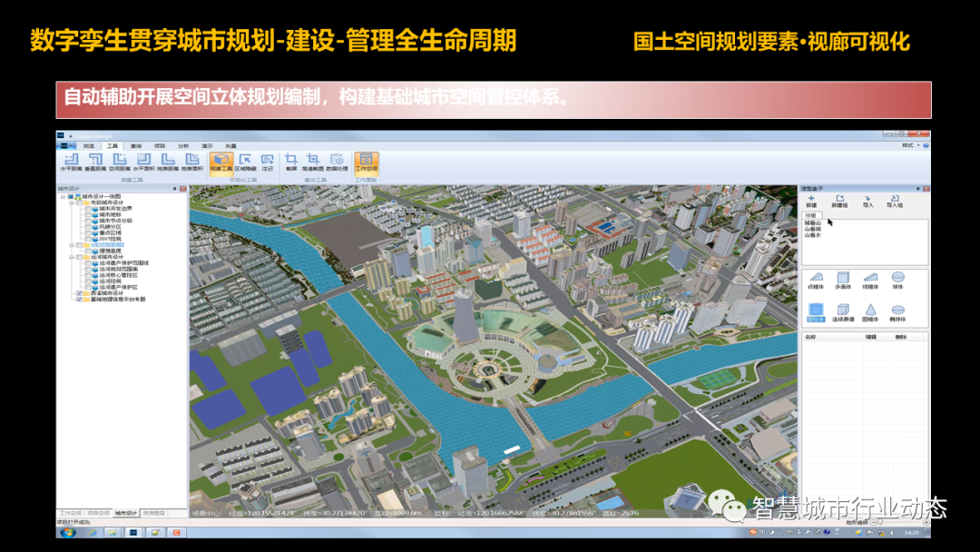980x552 pixels.
Task: Select the 空间距离 spatial distance tool
Action: point(120,163)
